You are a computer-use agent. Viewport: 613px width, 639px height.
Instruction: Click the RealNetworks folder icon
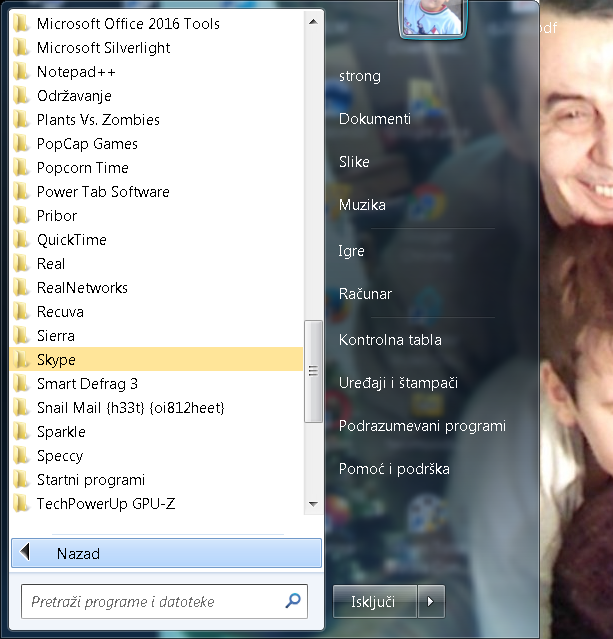[20, 288]
